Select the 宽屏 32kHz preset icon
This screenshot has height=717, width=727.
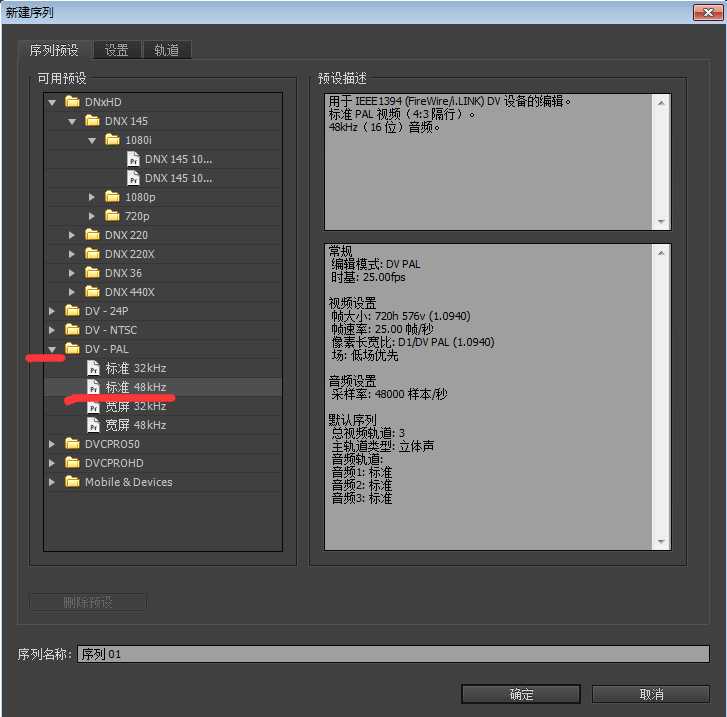93,406
